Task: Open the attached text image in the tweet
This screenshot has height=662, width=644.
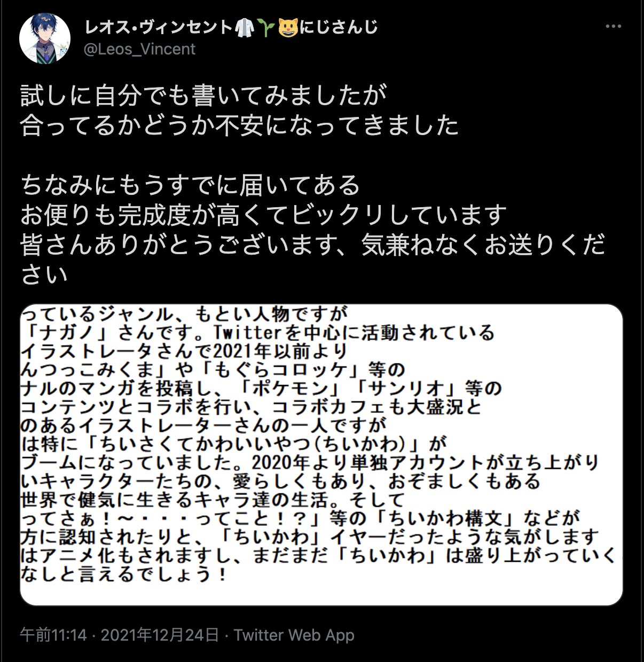Action: pyautogui.click(x=321, y=455)
